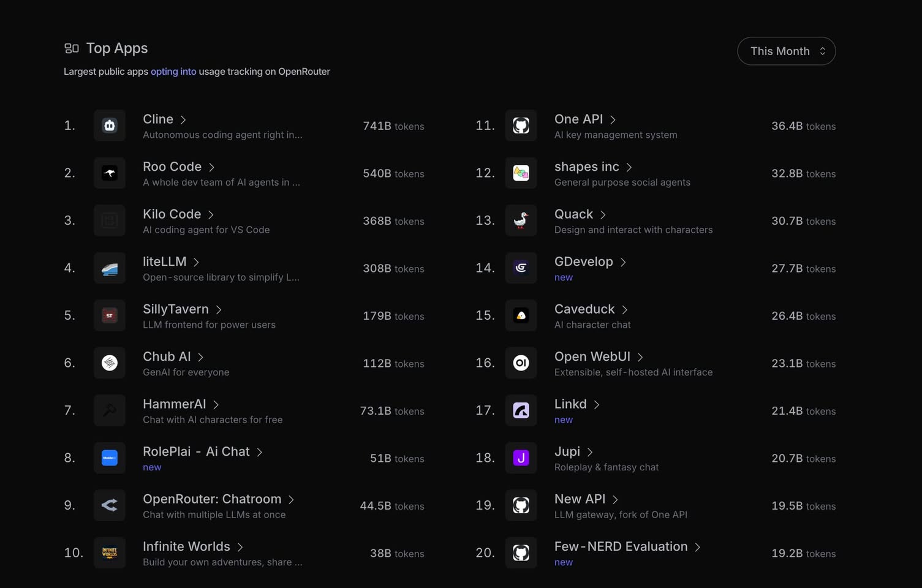Select the Quack duck icon

click(x=521, y=221)
